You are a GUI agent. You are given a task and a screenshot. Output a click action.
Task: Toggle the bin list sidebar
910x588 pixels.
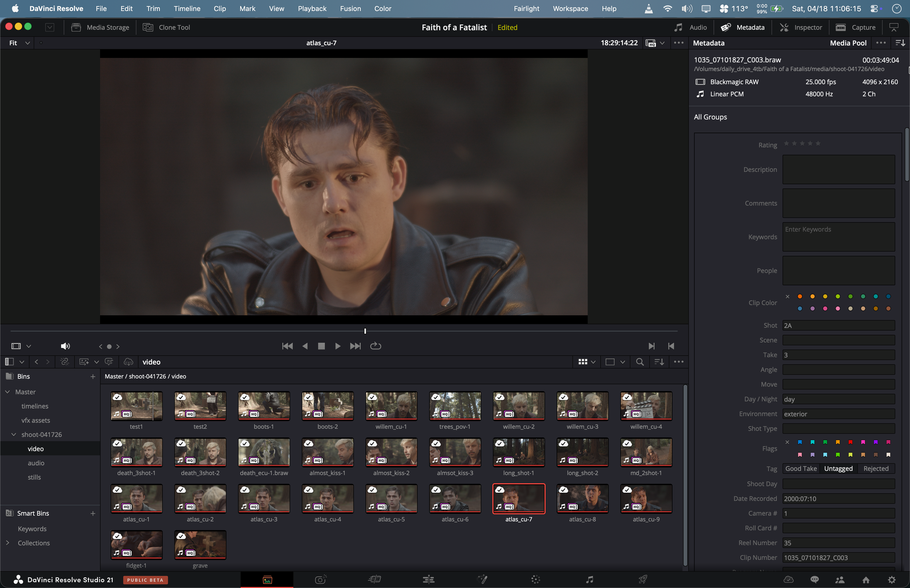(x=9, y=362)
